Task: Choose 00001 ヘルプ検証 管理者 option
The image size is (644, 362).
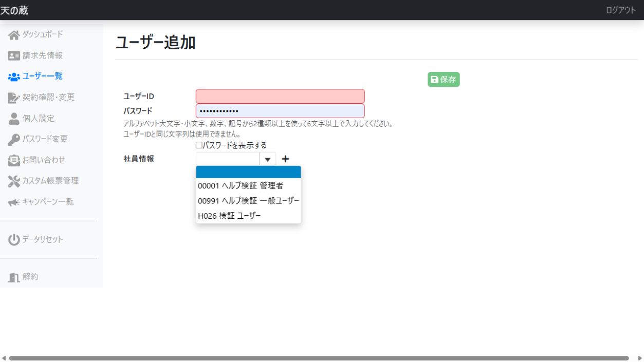Action: pyautogui.click(x=248, y=186)
